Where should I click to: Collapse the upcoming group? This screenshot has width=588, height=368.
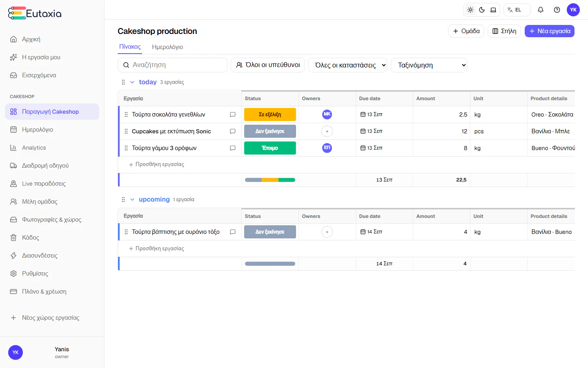(132, 200)
